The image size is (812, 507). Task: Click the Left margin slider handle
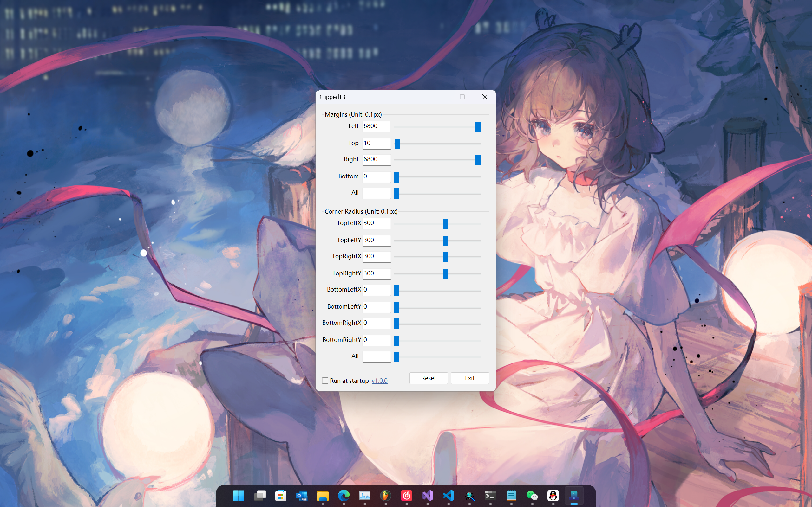pyautogui.click(x=478, y=127)
